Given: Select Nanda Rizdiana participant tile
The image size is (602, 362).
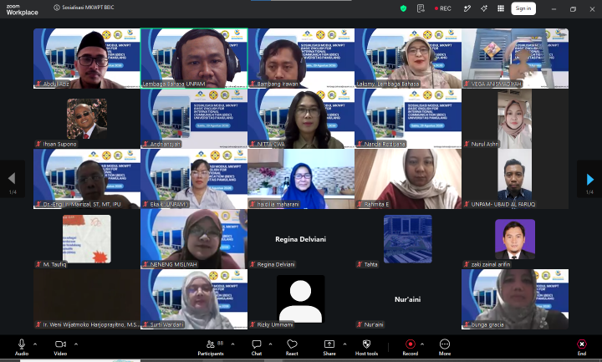Looking at the screenshot, I should 408,119.
